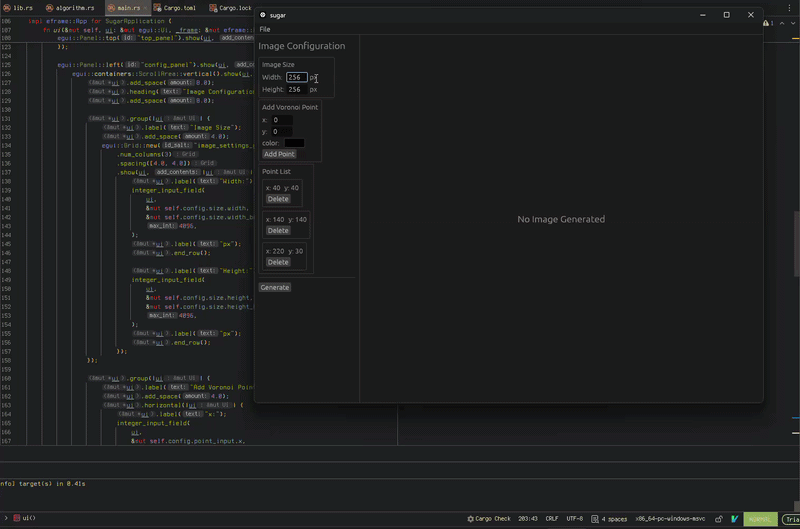Open the File menu in sugar window
The image size is (800, 529).
point(265,29)
